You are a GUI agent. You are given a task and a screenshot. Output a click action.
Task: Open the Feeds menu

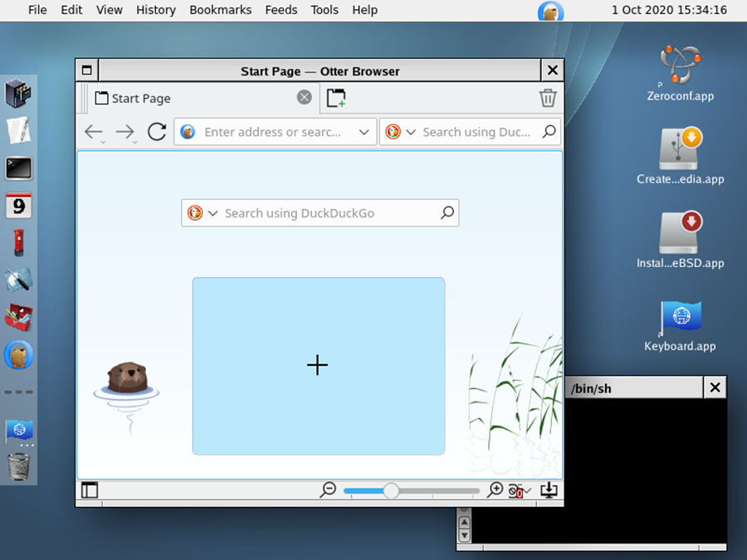pos(281,10)
